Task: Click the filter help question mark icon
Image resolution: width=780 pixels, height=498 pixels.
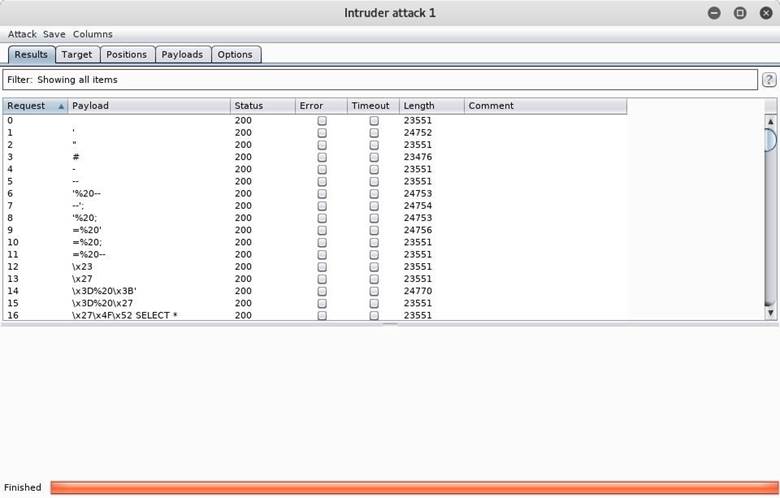Action: tap(769, 80)
